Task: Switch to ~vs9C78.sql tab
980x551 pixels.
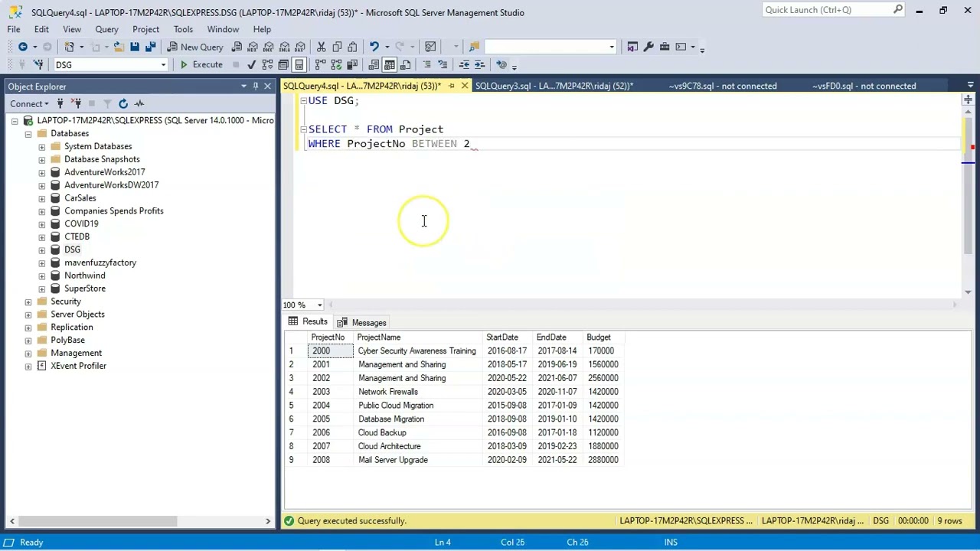Action: (x=723, y=86)
